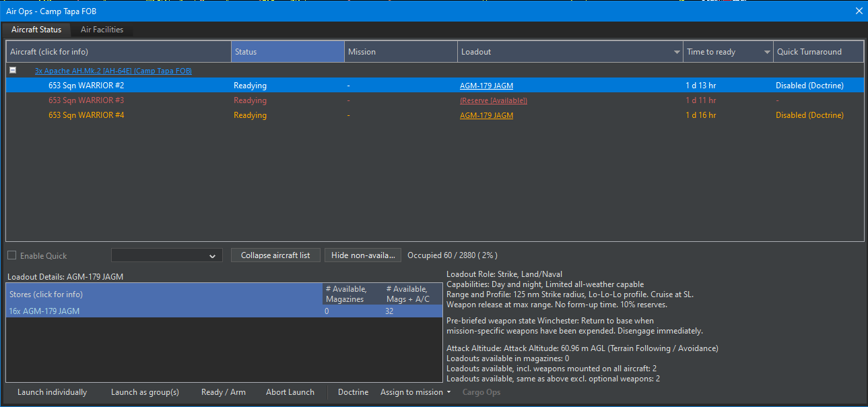Image resolution: width=868 pixels, height=407 pixels.
Task: Sort by the Aircraft column header
Action: pos(119,52)
